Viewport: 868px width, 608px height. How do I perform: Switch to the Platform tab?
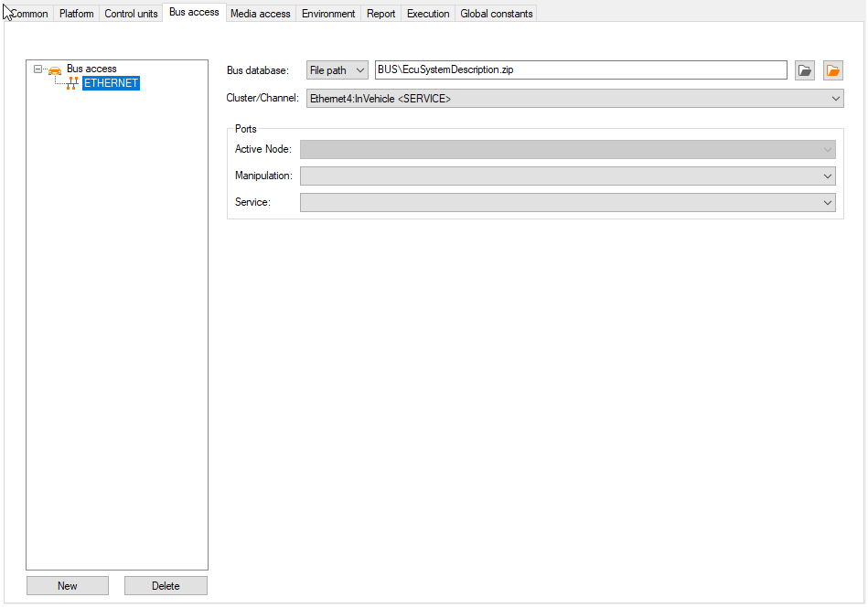click(x=77, y=14)
